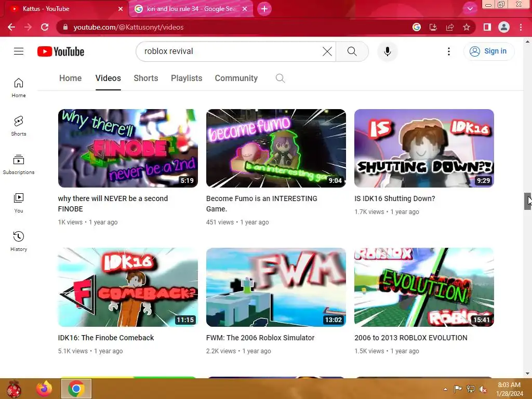This screenshot has height=399, width=532.
Task: Toggle the browser side panel
Action: point(487,27)
